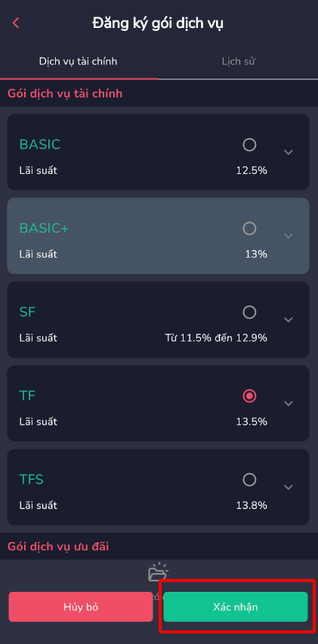Go back using the red arrow

tap(16, 23)
